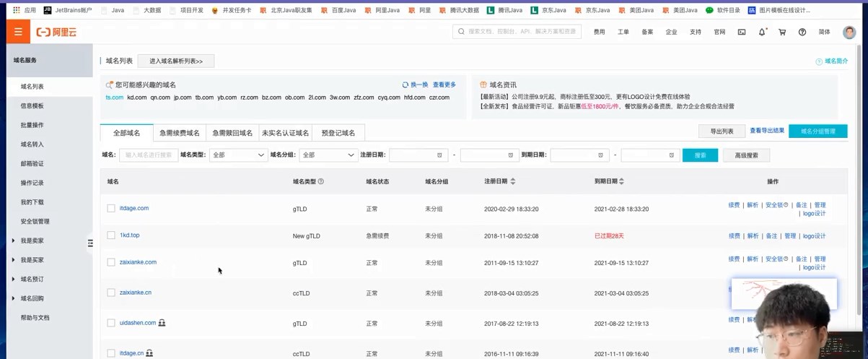The width and height of the screenshot is (868, 359).
Task: Click the sidebar collapse handle icon
Action: click(x=90, y=243)
